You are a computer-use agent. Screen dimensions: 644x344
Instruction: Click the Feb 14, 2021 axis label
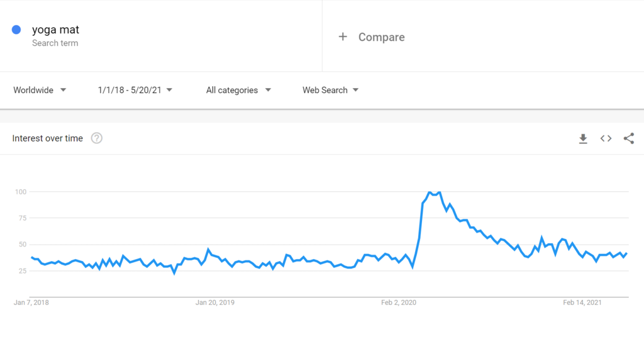(582, 302)
